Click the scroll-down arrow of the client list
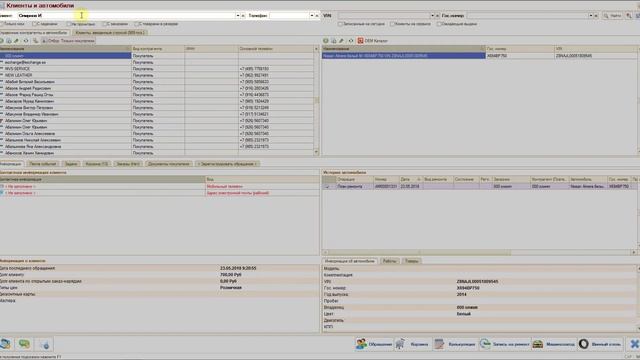Screen dimensions: 640x360 [x=316, y=152]
